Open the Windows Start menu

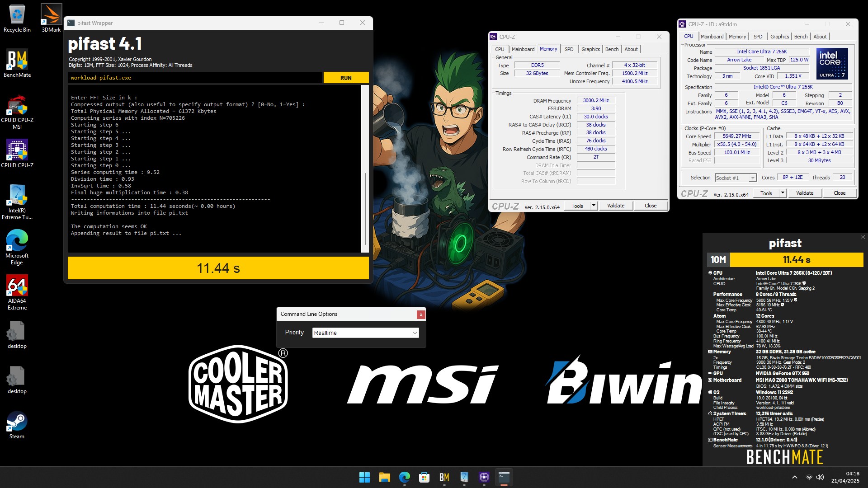(x=364, y=477)
